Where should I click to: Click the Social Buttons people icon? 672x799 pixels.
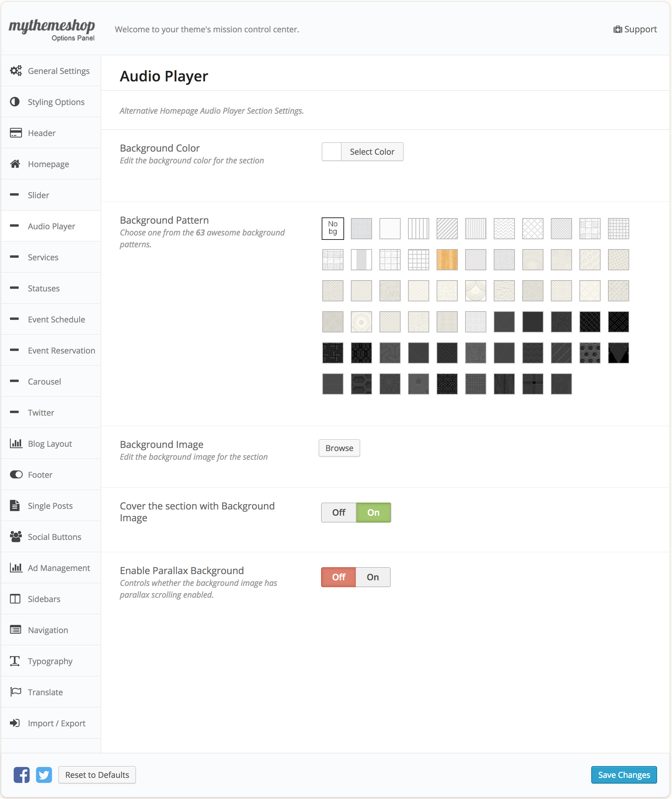16,536
